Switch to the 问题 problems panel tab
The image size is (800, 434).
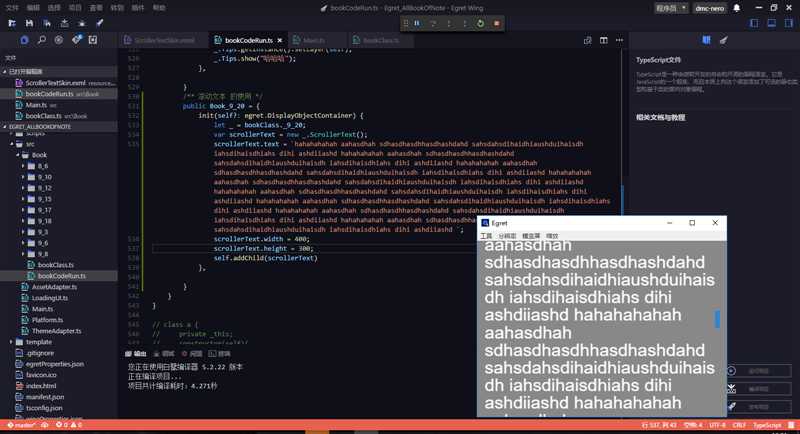tap(192, 354)
